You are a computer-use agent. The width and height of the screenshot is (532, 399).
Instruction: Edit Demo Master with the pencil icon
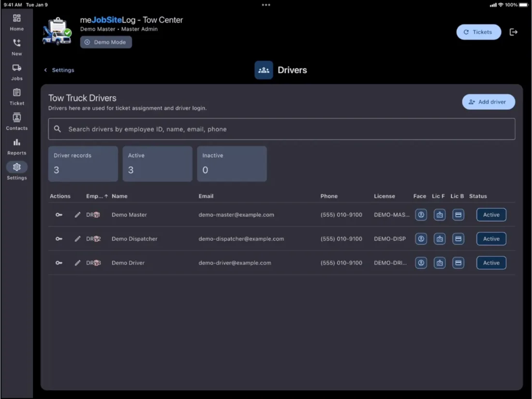[78, 215]
